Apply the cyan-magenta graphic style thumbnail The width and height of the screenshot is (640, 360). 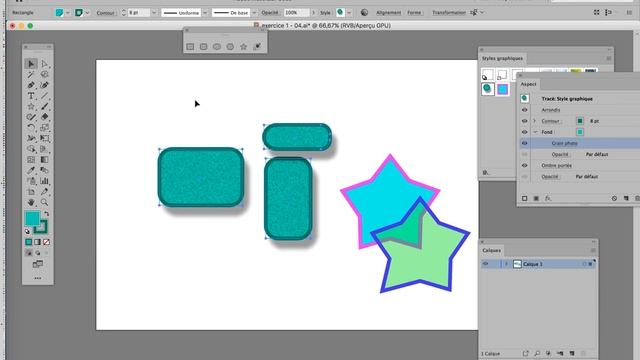(x=502, y=89)
